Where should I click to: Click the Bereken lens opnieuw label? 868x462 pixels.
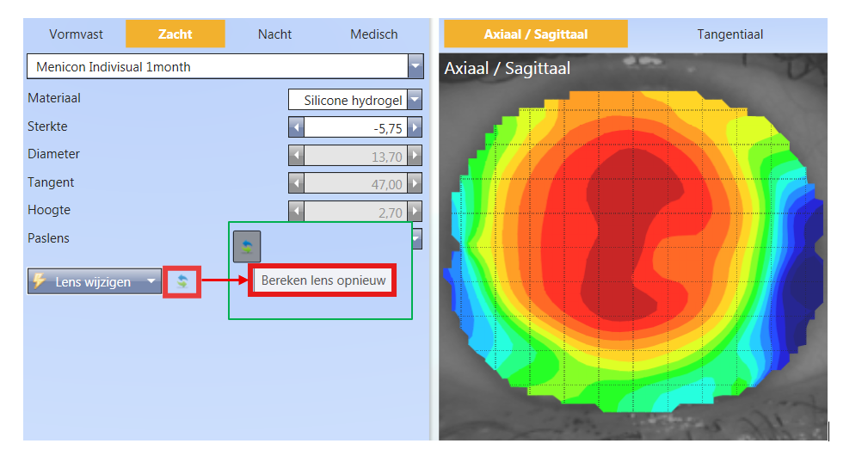point(323,280)
